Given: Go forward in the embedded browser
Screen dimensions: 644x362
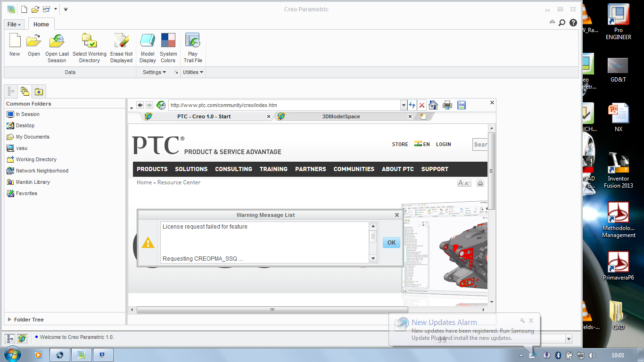Looking at the screenshot, I should [x=149, y=105].
